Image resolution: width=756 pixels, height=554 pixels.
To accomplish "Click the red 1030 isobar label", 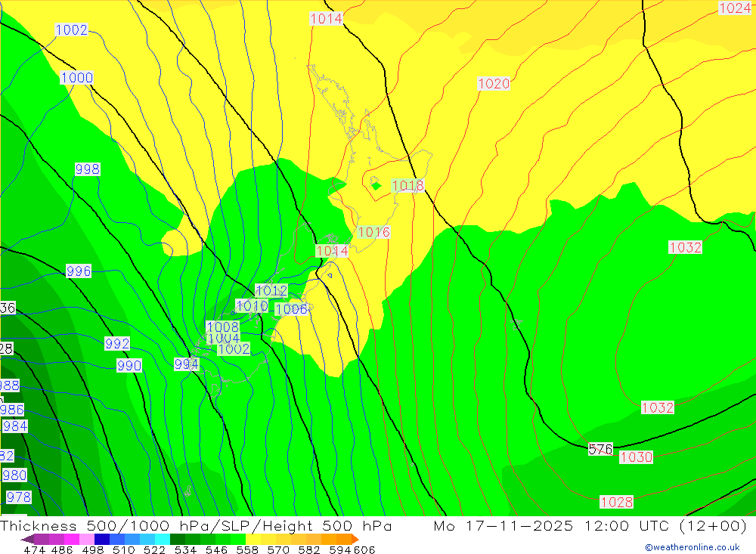I will tap(637, 457).
